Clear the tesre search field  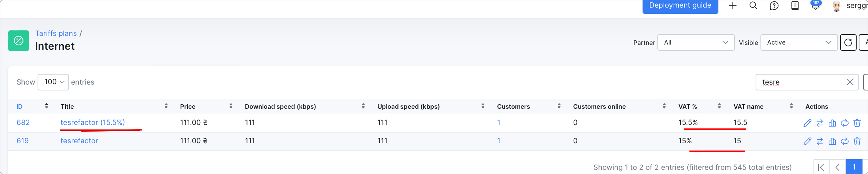pyautogui.click(x=850, y=82)
